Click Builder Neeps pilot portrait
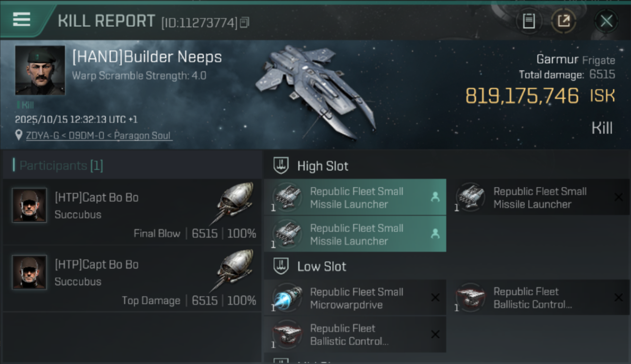Image resolution: width=631 pixels, height=364 pixels. tap(40, 70)
